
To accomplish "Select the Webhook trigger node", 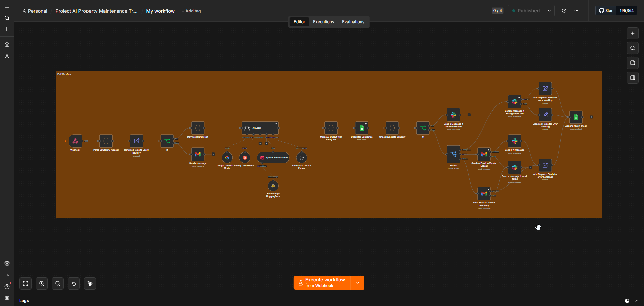I will pyautogui.click(x=75, y=141).
